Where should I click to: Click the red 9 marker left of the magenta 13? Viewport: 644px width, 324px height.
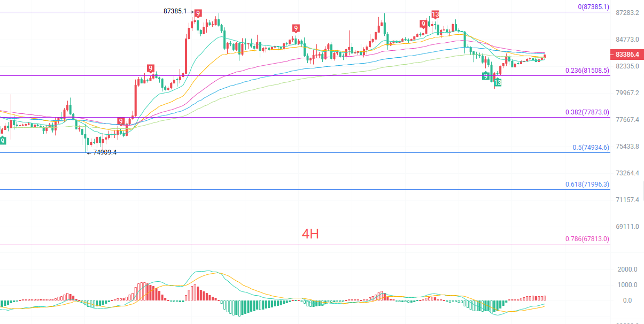pyautogui.click(x=423, y=24)
